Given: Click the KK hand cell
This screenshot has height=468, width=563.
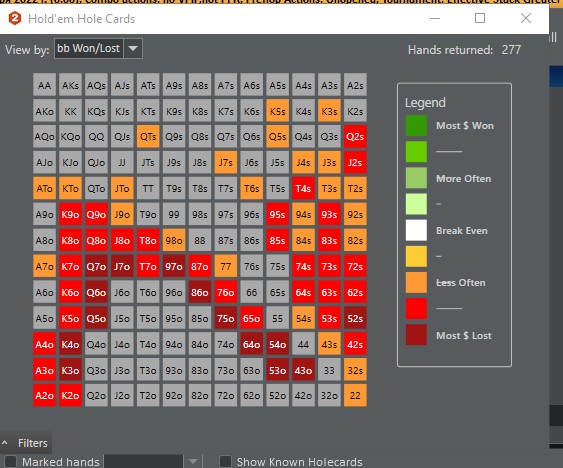Looking at the screenshot, I should pyautogui.click(x=70, y=111).
